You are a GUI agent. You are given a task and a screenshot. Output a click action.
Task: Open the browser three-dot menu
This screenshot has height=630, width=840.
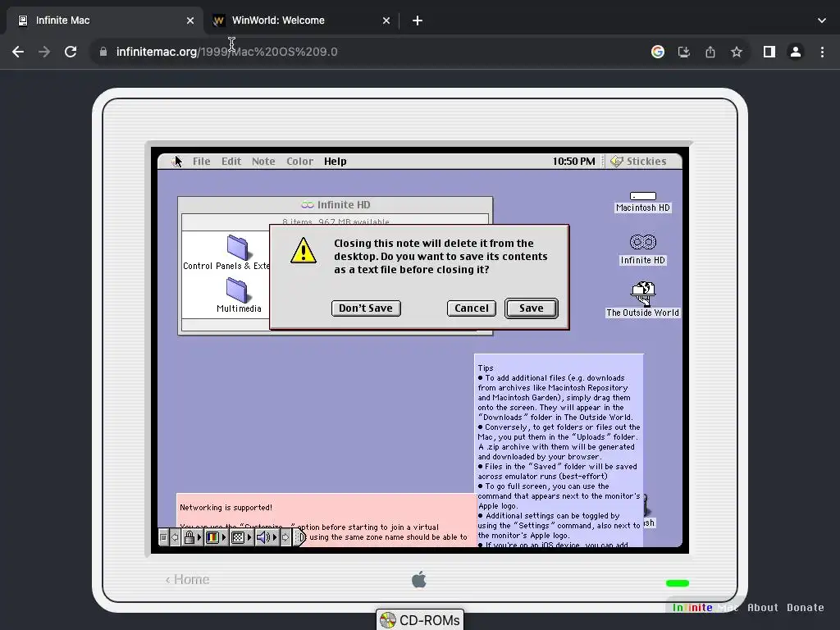822,52
